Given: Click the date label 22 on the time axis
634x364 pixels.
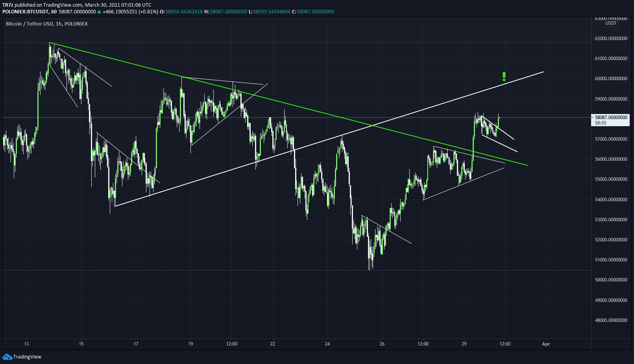Looking at the screenshot, I should pyautogui.click(x=272, y=344).
